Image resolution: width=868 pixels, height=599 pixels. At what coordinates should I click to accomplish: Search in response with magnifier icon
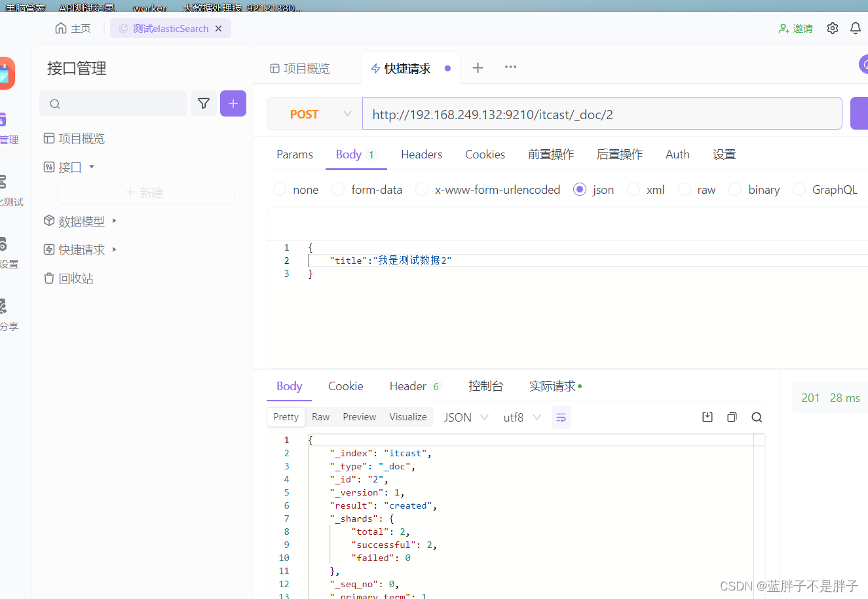[x=757, y=417]
